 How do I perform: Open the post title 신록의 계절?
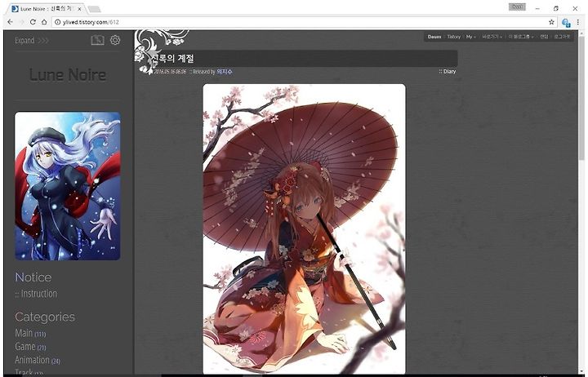pos(173,59)
